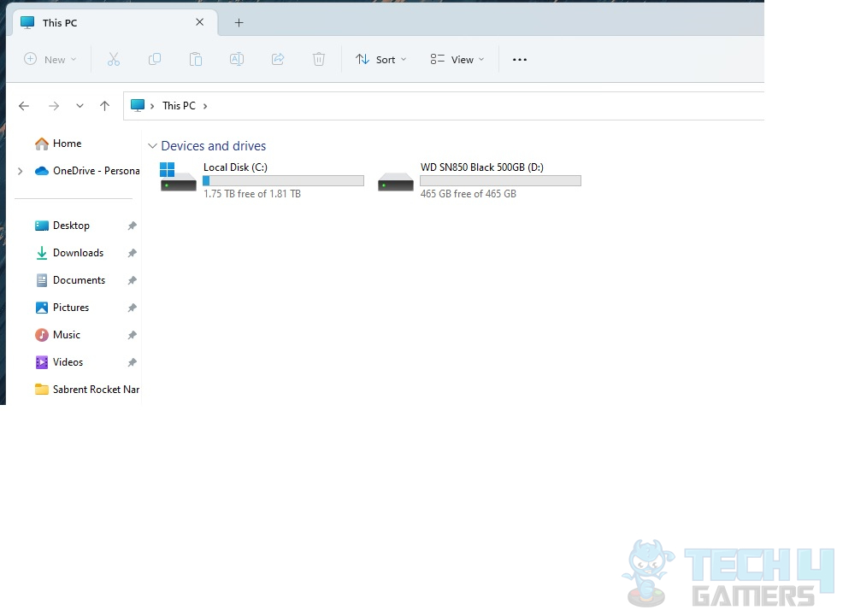Open Downloads in the navigation pane
Image resolution: width=843 pixels, height=616 pixels.
click(x=78, y=253)
